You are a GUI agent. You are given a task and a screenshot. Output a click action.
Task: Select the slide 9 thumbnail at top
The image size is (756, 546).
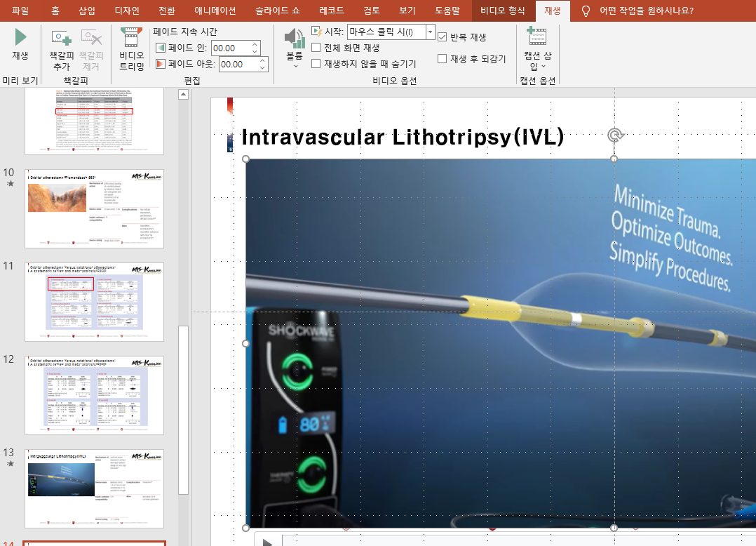pos(95,121)
